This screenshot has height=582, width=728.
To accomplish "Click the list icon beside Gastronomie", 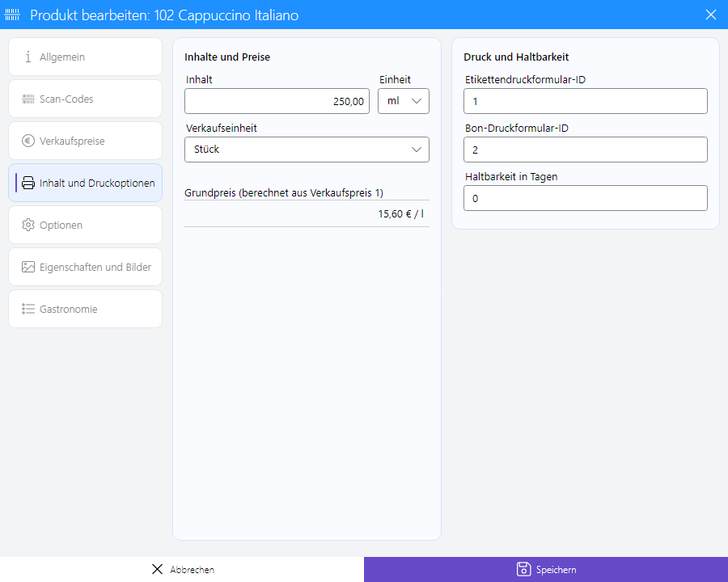I will coord(28,309).
